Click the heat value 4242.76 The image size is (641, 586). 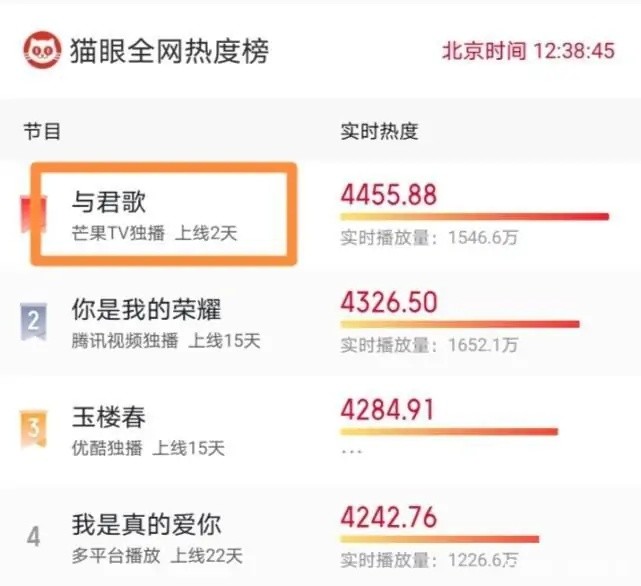point(389,518)
